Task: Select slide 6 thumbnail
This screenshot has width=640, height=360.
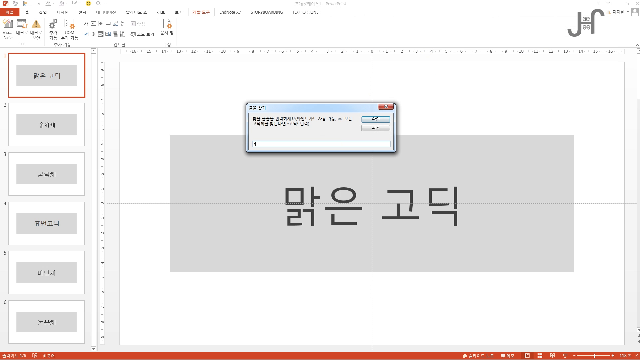Action: (47, 322)
